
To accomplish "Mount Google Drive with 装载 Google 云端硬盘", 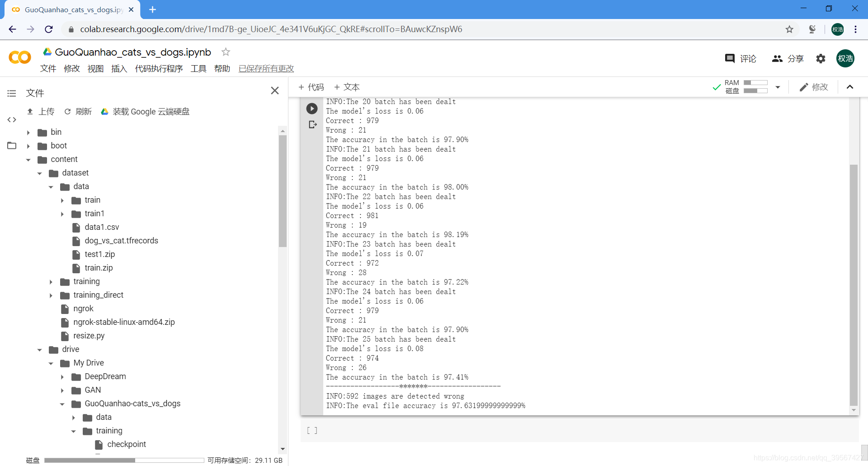I will (145, 111).
